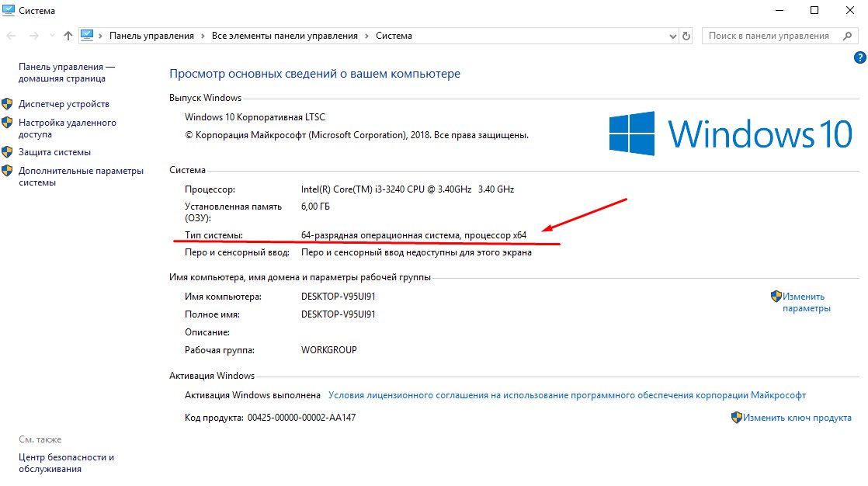Click 'Изменить параметры' link
Image resolution: width=868 pixels, height=486 pixels.
[806, 302]
